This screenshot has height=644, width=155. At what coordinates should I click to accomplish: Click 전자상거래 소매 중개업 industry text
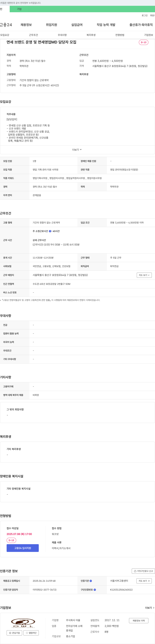tap(74, 628)
